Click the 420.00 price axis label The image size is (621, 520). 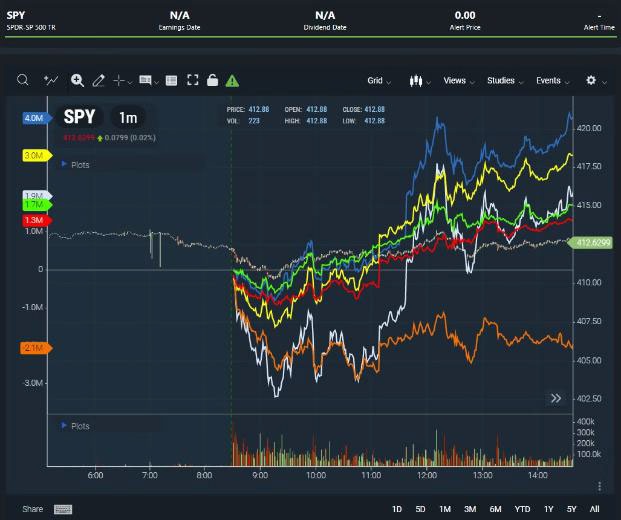click(589, 128)
